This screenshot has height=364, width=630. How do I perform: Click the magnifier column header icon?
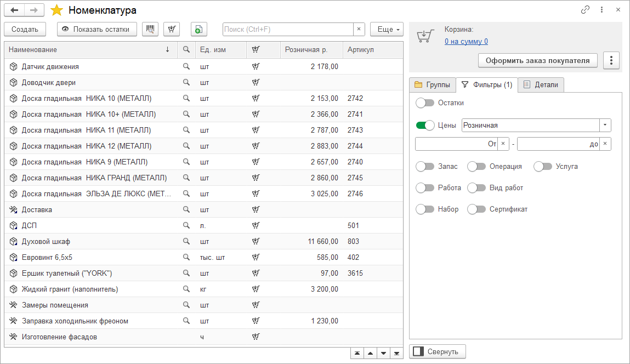[186, 49]
